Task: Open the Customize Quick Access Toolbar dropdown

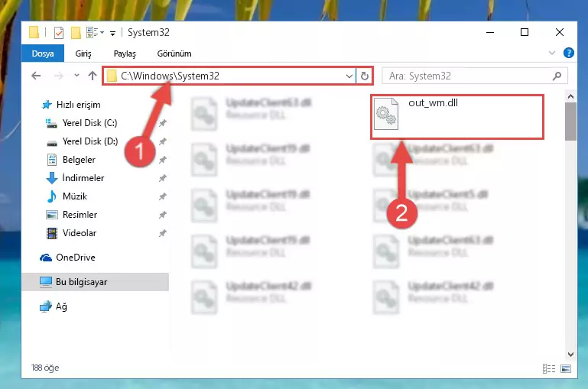Action: click(112, 34)
